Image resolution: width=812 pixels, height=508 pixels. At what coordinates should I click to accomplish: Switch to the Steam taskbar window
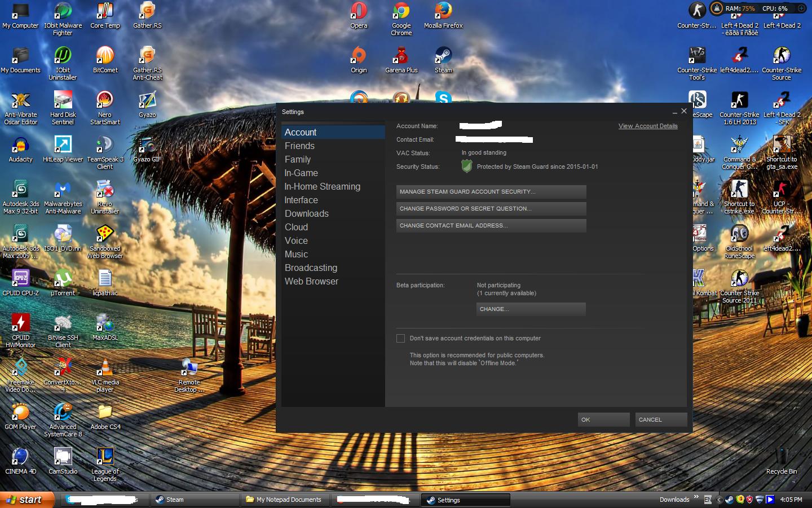(195, 500)
